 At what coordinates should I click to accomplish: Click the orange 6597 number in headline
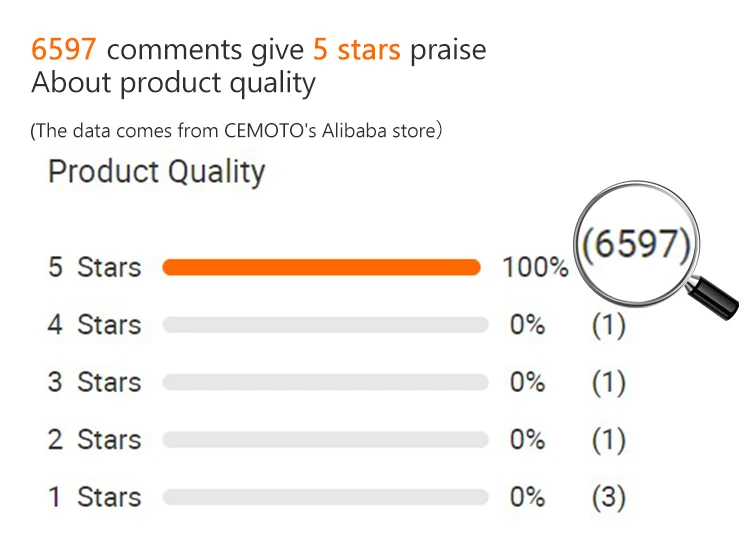[65, 49]
